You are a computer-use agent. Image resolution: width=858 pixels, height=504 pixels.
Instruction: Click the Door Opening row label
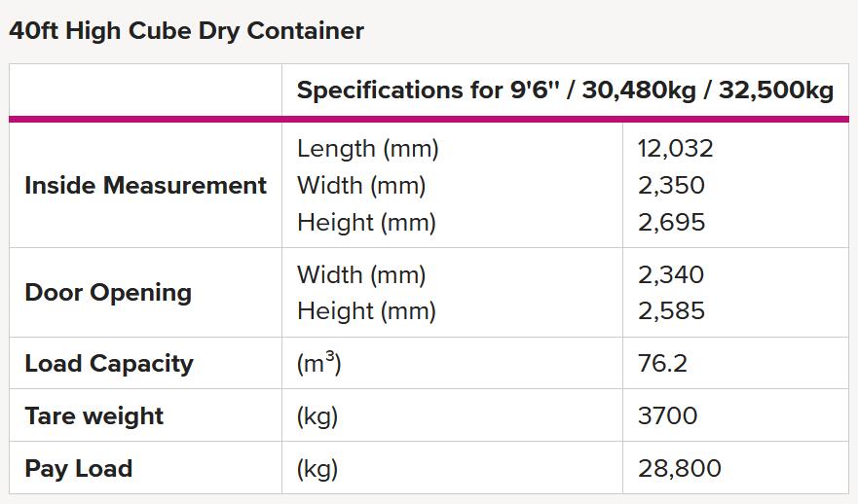[108, 293]
